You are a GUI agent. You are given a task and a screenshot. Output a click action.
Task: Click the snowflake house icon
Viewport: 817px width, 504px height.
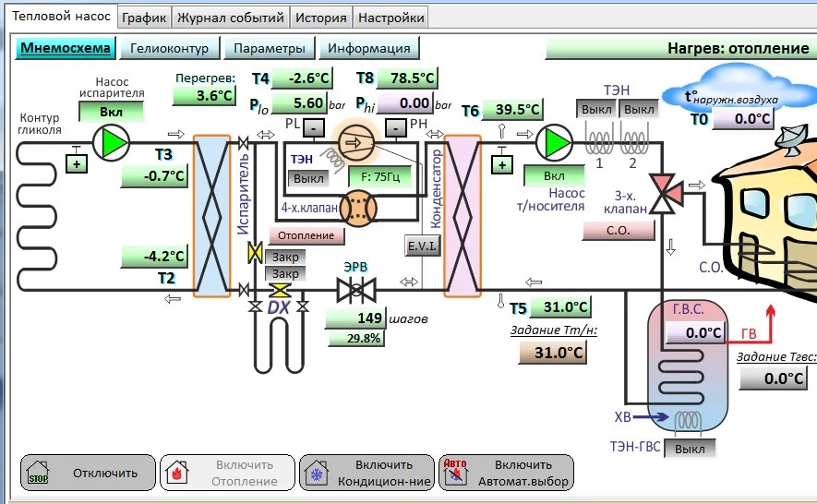click(316, 473)
